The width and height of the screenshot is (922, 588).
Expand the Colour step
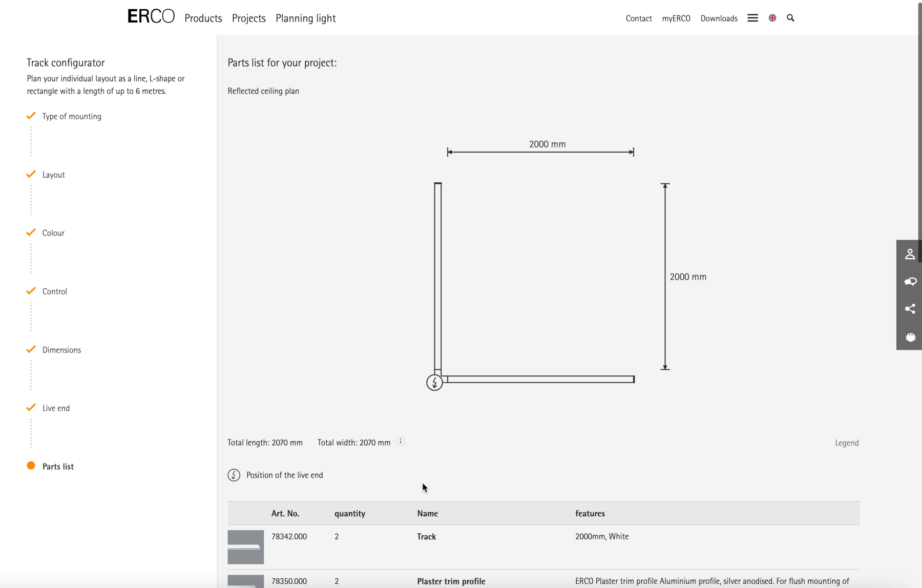53,233
